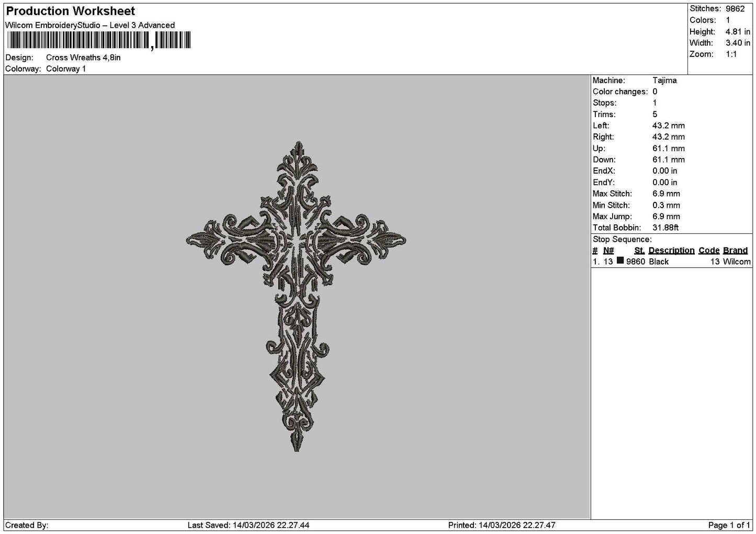
Task: Select the Down value '61.1 mm'
Action: pos(669,160)
